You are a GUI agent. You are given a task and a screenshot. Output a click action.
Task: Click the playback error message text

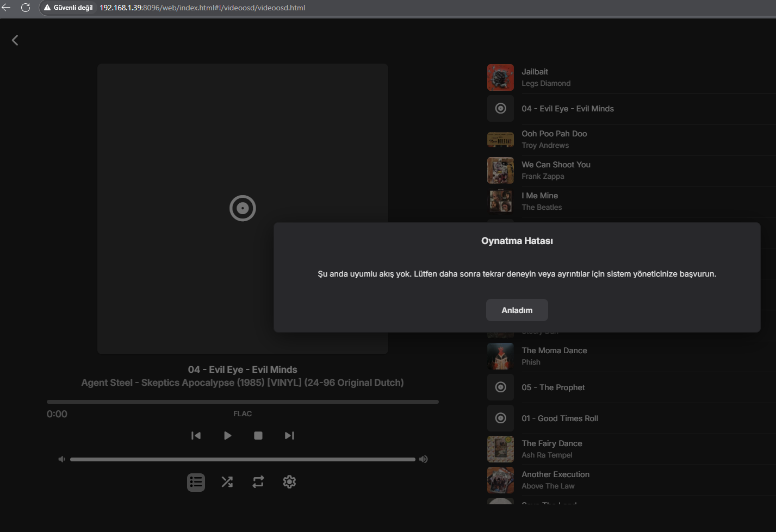(x=517, y=274)
